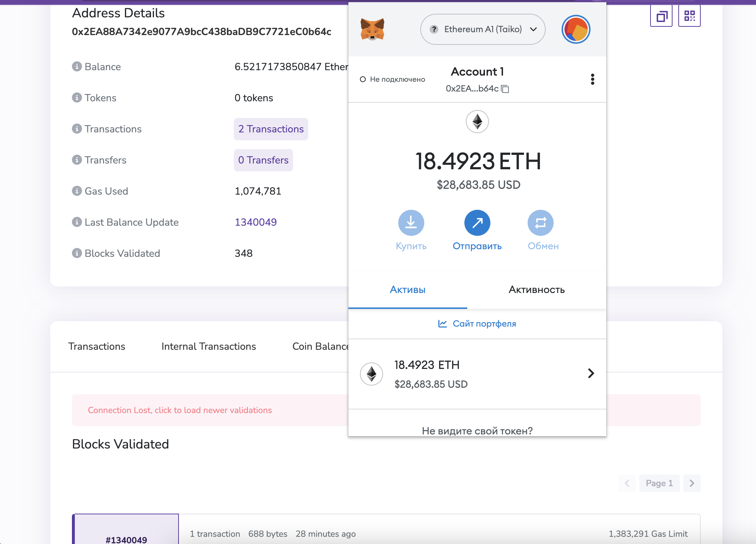Switch to the Активность tab
This screenshot has height=544, width=756.
(537, 290)
